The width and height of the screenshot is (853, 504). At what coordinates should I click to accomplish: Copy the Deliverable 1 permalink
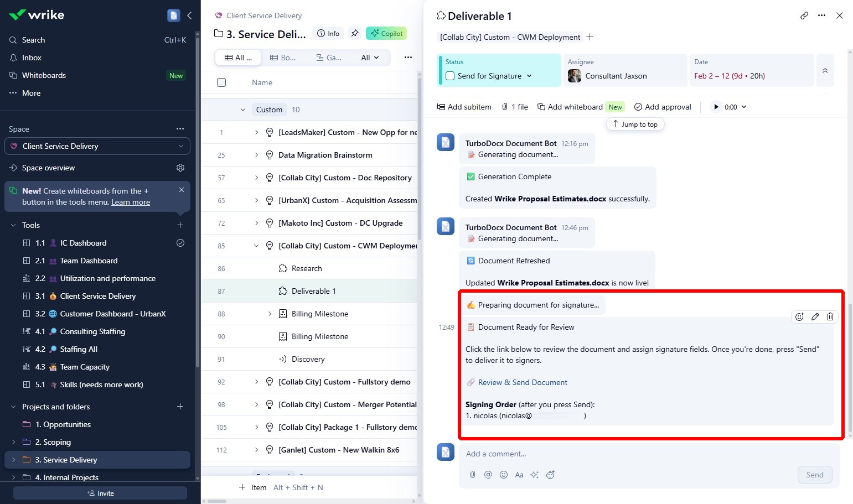(804, 15)
